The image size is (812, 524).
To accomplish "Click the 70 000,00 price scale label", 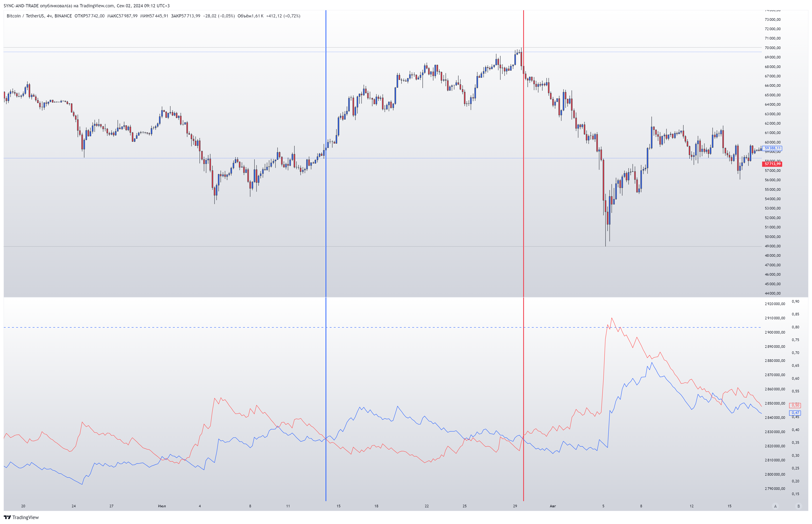I will click(x=772, y=48).
